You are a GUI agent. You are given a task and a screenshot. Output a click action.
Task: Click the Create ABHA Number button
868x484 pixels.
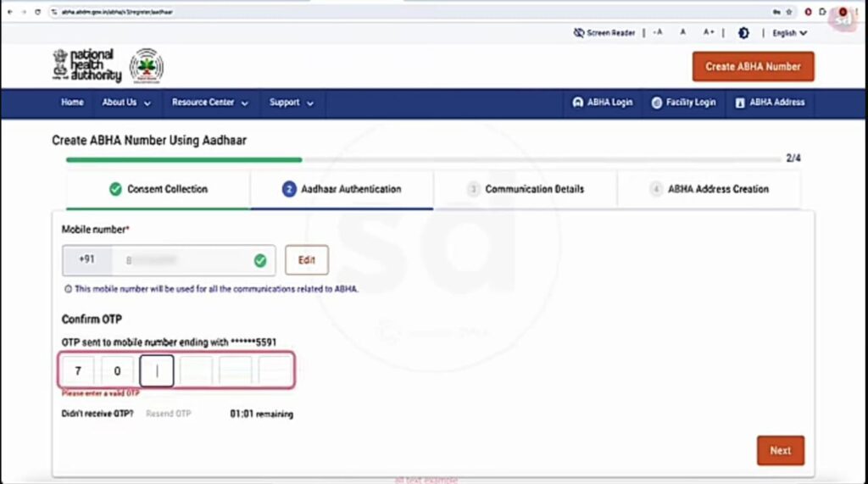[753, 66]
